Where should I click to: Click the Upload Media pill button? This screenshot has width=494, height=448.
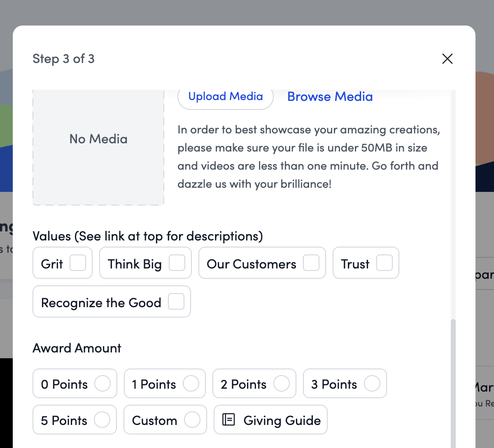point(225,96)
